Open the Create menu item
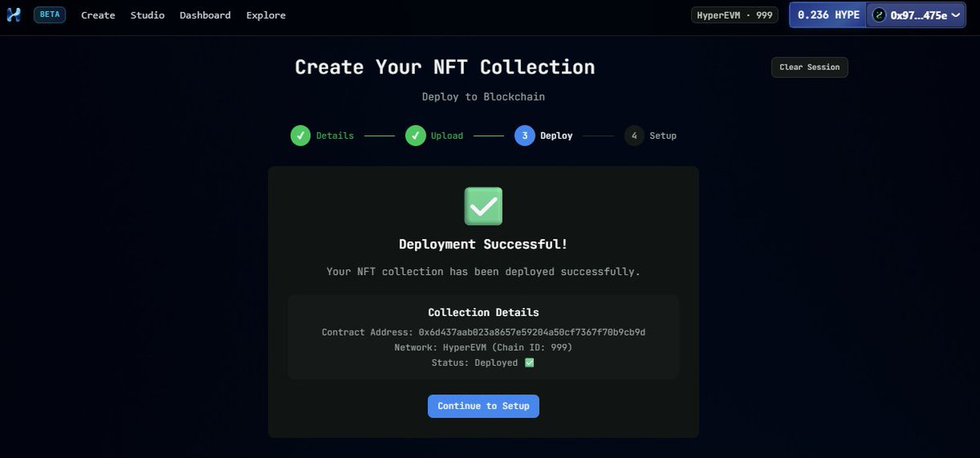 pyautogui.click(x=98, y=15)
